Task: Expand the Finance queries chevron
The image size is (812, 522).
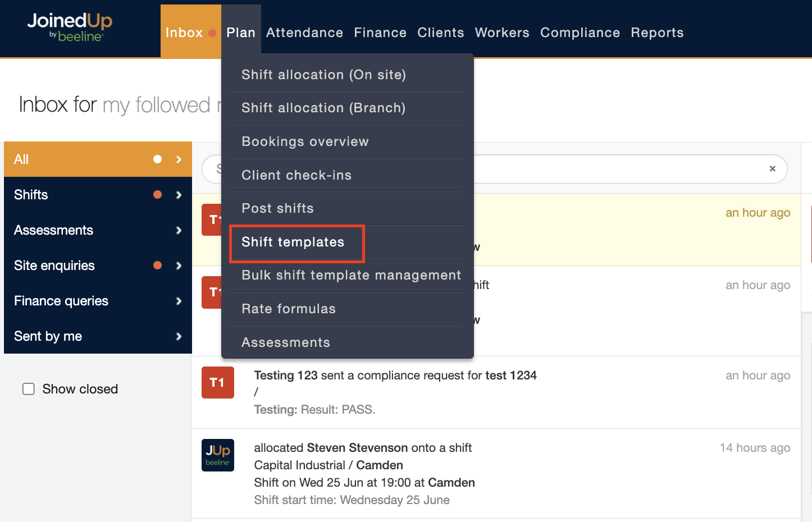Action: 179,301
